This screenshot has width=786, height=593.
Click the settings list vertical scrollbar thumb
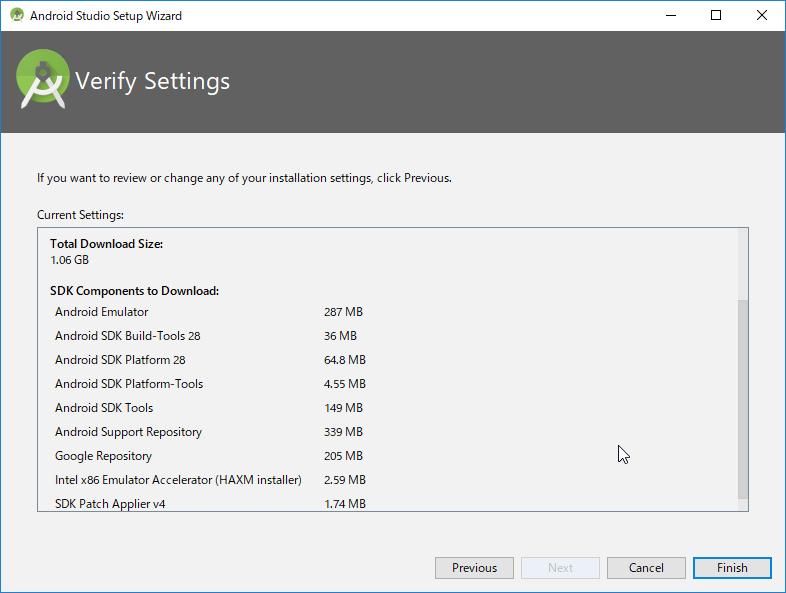click(x=743, y=399)
